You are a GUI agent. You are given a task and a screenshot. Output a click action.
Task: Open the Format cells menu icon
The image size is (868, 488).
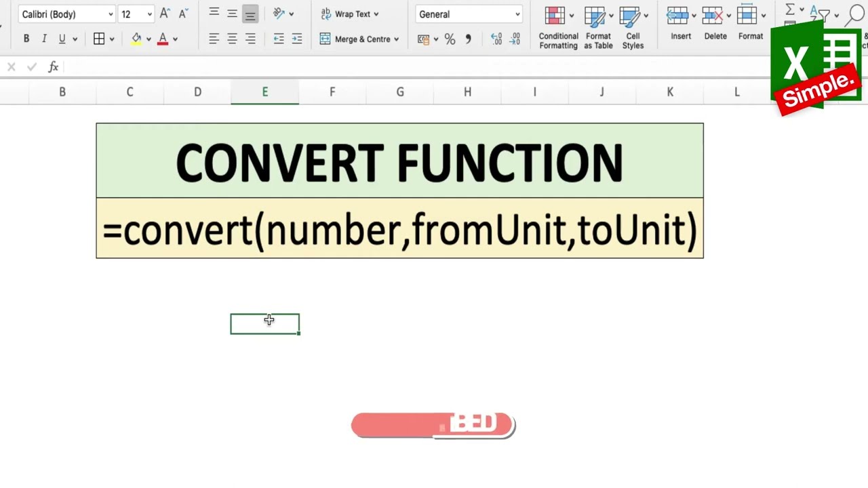tap(747, 15)
